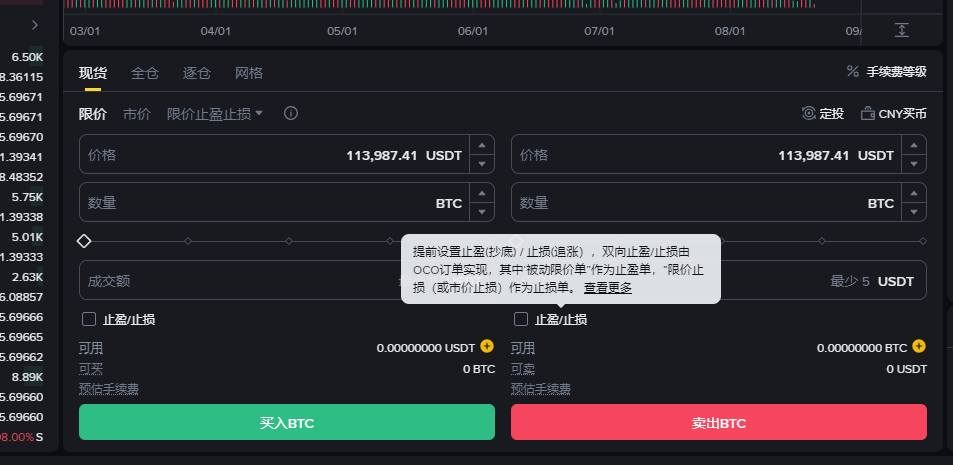Click the fee level percent icon
The image size is (953, 465).
[x=853, y=71]
